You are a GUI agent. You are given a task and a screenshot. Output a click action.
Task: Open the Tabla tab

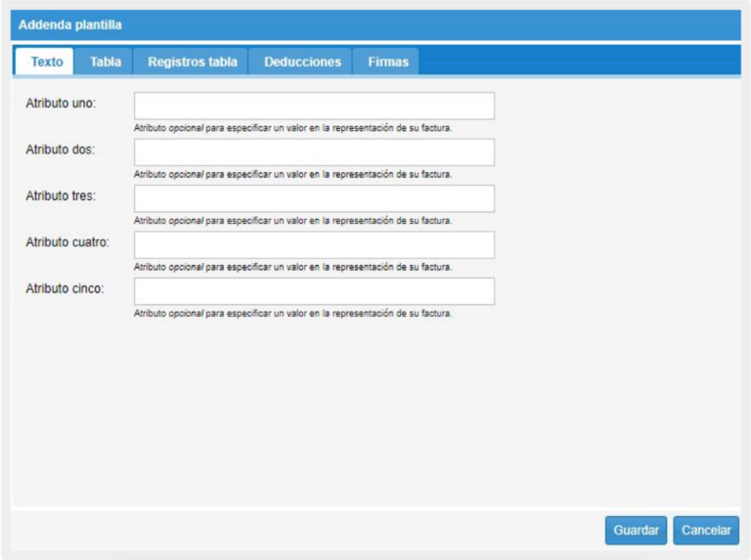(x=106, y=62)
